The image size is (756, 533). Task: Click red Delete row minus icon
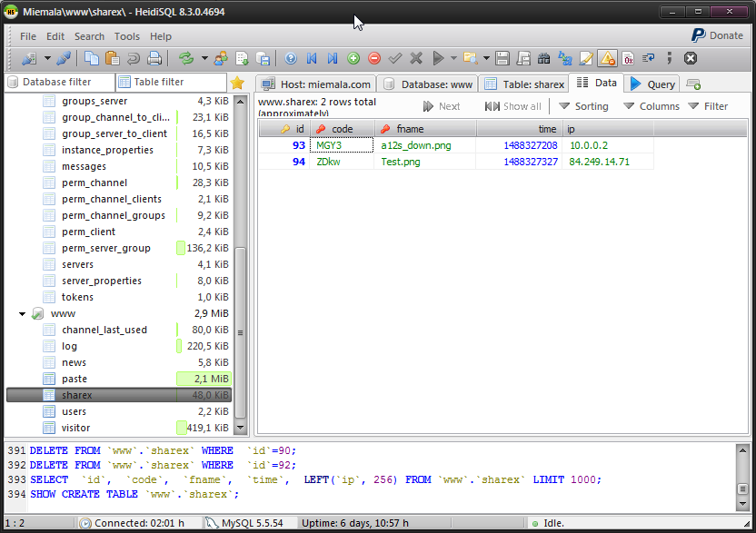[x=374, y=58]
